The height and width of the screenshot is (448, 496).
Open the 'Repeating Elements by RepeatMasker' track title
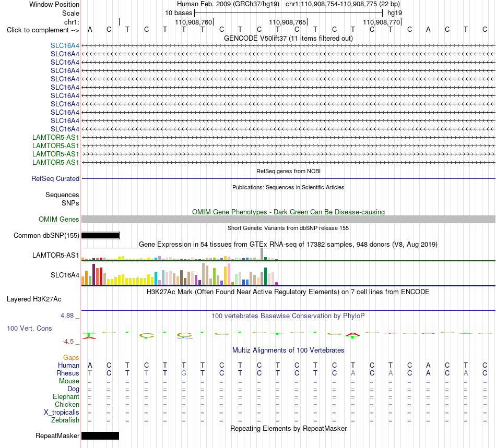288,428
